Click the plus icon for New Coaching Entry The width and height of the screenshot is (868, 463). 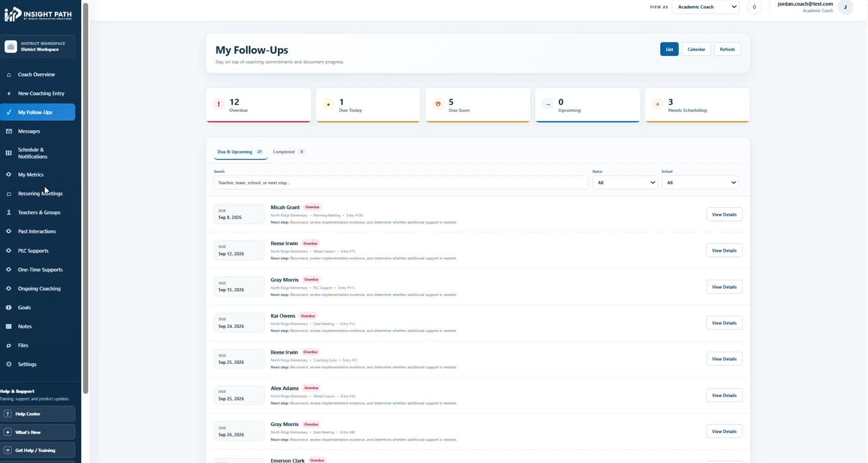[9, 94]
